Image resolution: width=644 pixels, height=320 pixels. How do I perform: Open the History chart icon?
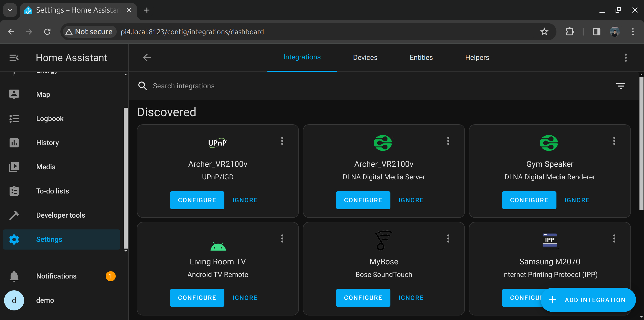(14, 143)
